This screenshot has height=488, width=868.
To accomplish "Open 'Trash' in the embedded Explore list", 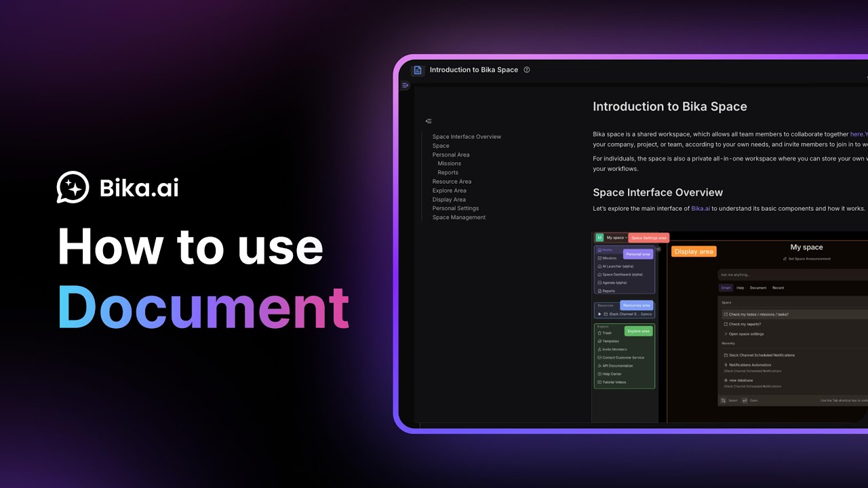I will [604, 333].
